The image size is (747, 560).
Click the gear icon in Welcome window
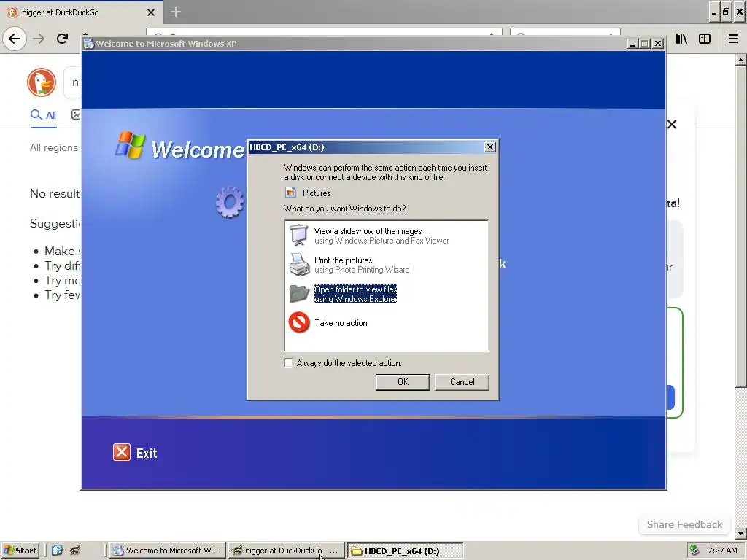click(x=230, y=202)
